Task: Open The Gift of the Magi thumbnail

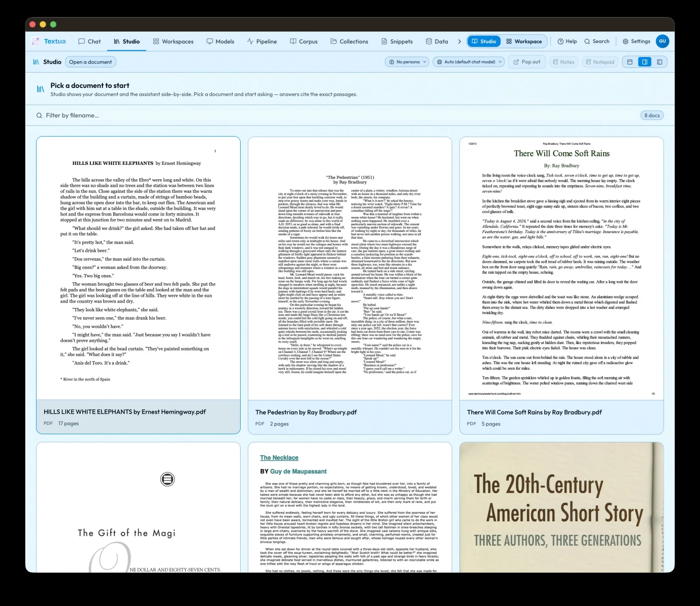Action: pos(138,507)
